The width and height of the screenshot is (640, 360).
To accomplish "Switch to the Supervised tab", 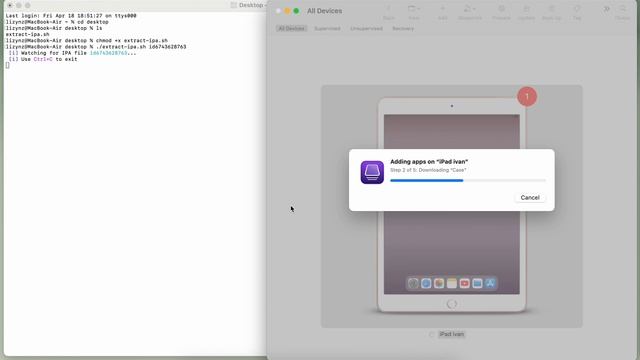I will click(x=327, y=29).
